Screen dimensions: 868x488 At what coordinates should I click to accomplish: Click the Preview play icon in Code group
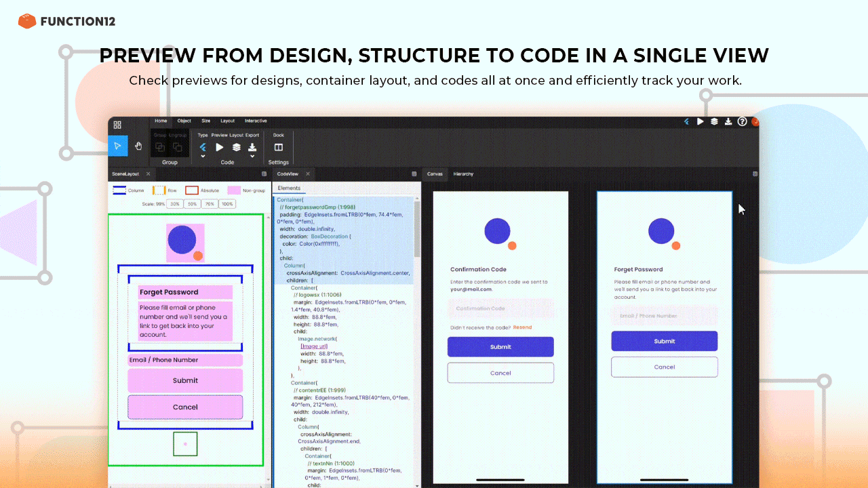pyautogui.click(x=219, y=146)
